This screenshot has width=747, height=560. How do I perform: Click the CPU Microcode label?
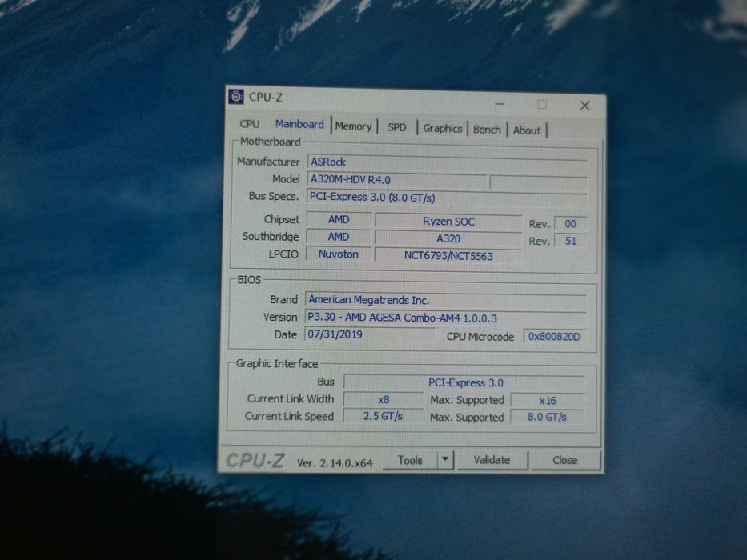(x=480, y=337)
